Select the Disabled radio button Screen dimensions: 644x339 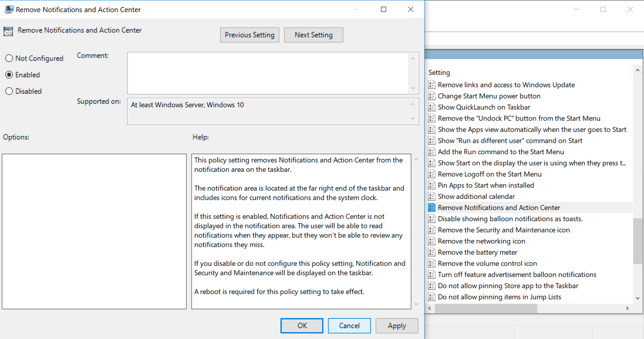tap(9, 91)
